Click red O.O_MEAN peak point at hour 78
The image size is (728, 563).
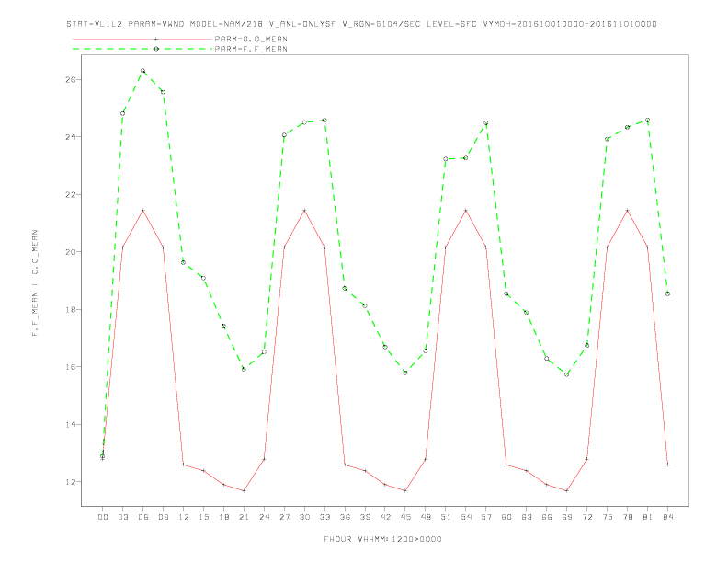coord(627,211)
